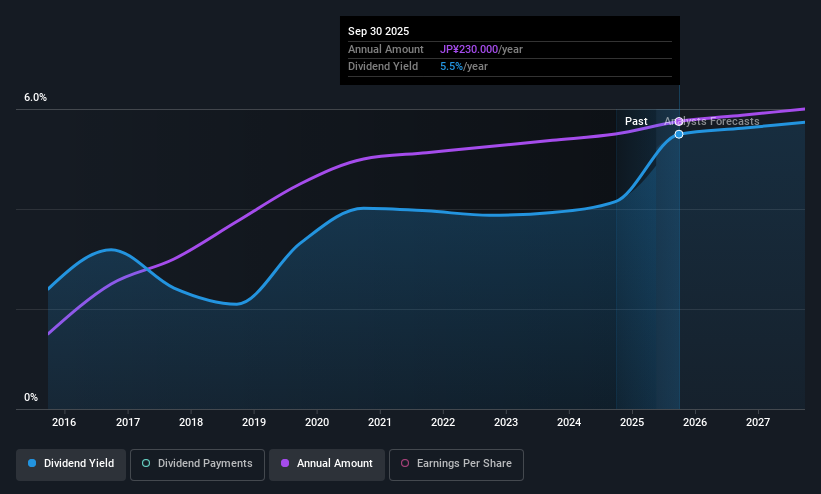Click the pink Earnings Per Share circle icon

point(405,463)
